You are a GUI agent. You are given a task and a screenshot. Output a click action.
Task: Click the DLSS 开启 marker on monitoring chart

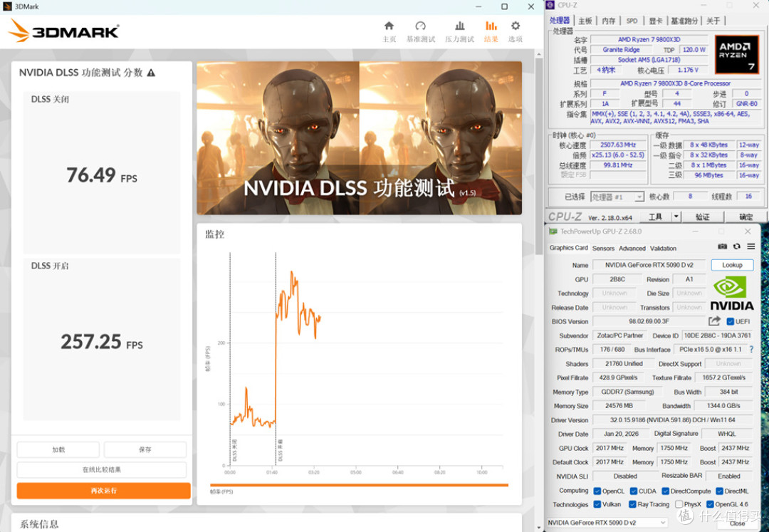click(x=280, y=450)
